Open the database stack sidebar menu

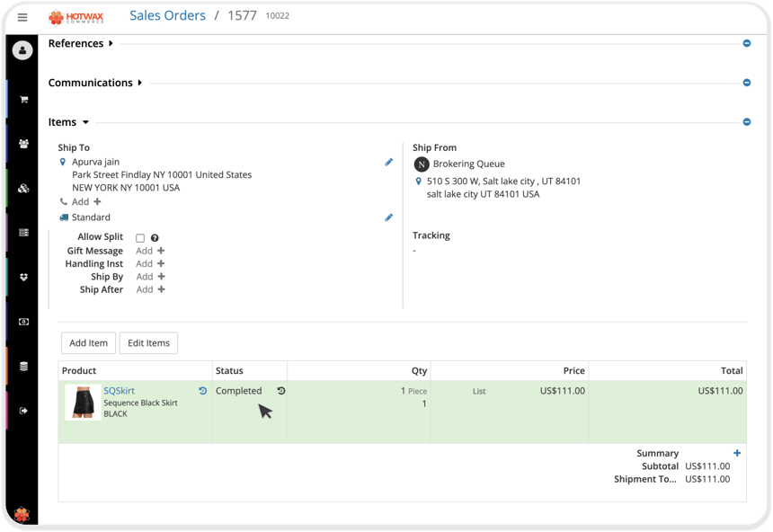coord(23,367)
